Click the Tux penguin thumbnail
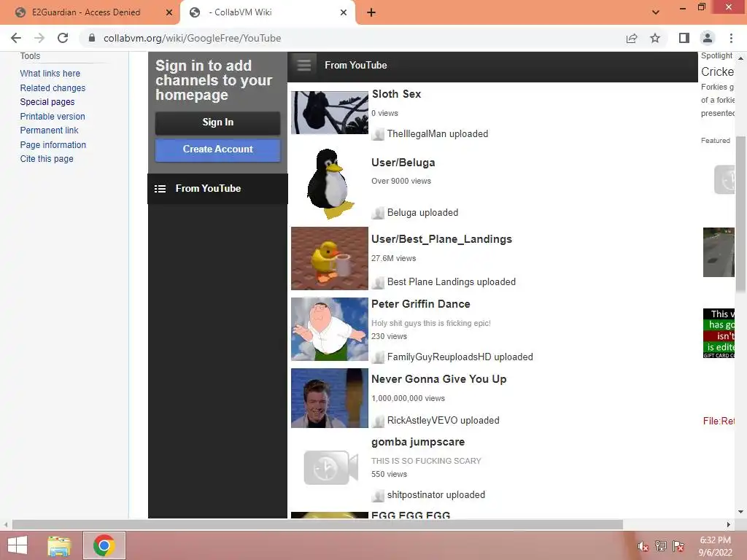The image size is (747, 560). tap(330, 184)
